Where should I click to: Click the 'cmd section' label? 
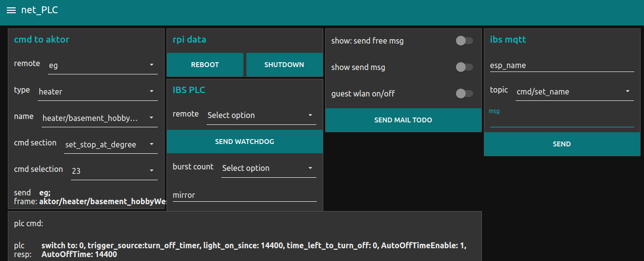point(35,142)
